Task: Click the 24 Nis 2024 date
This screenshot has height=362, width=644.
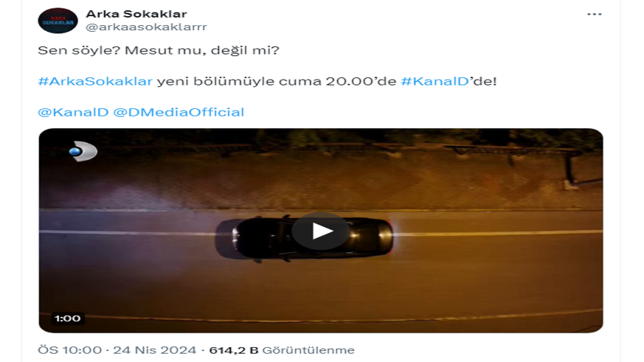Action: (x=155, y=350)
